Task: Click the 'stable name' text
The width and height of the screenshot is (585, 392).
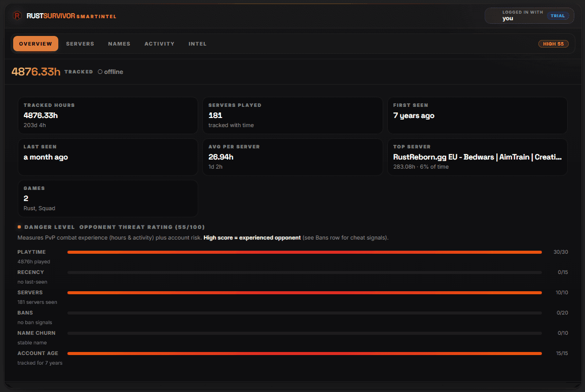Action: (32, 343)
